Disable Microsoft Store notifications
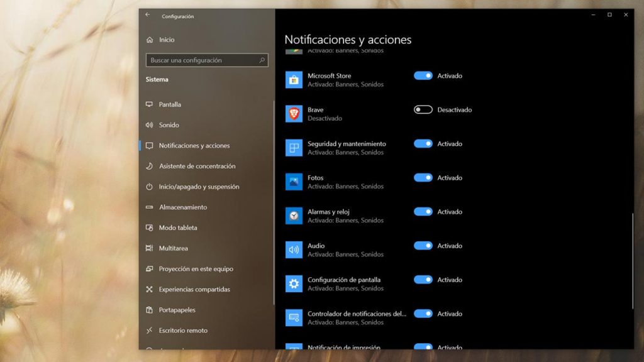Screen dimensions: 644x362 coord(422,75)
